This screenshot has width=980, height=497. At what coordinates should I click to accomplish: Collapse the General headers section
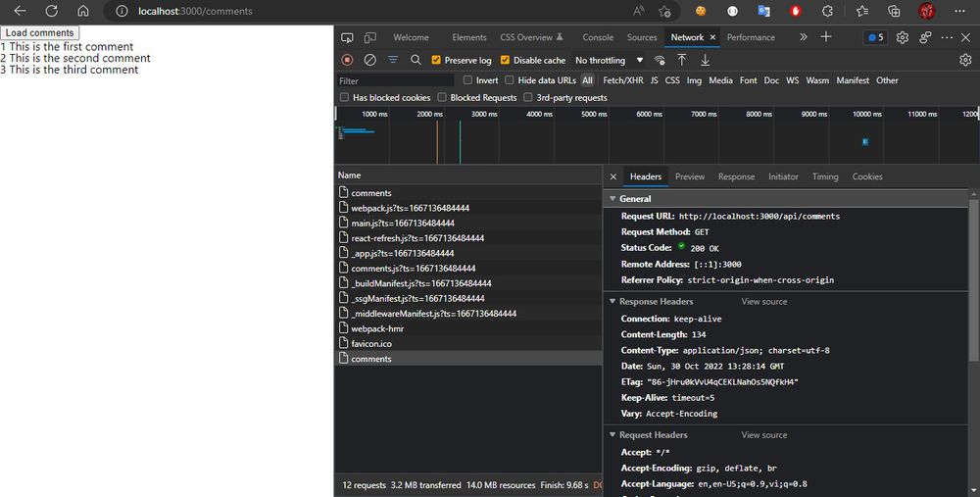coord(612,199)
